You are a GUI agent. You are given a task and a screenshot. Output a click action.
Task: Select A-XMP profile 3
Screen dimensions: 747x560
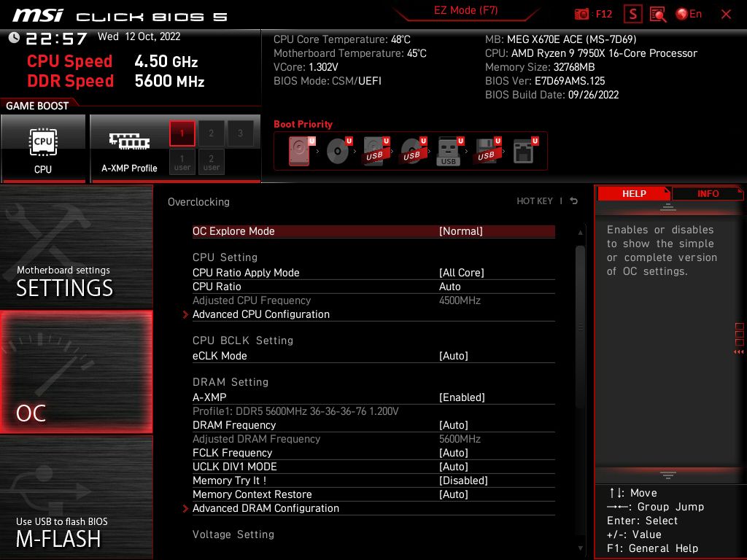pyautogui.click(x=240, y=133)
